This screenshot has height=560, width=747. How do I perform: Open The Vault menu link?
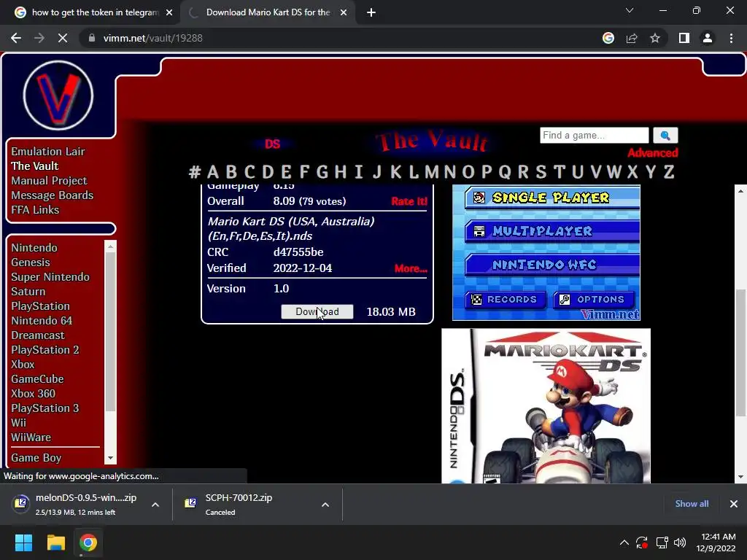(35, 166)
